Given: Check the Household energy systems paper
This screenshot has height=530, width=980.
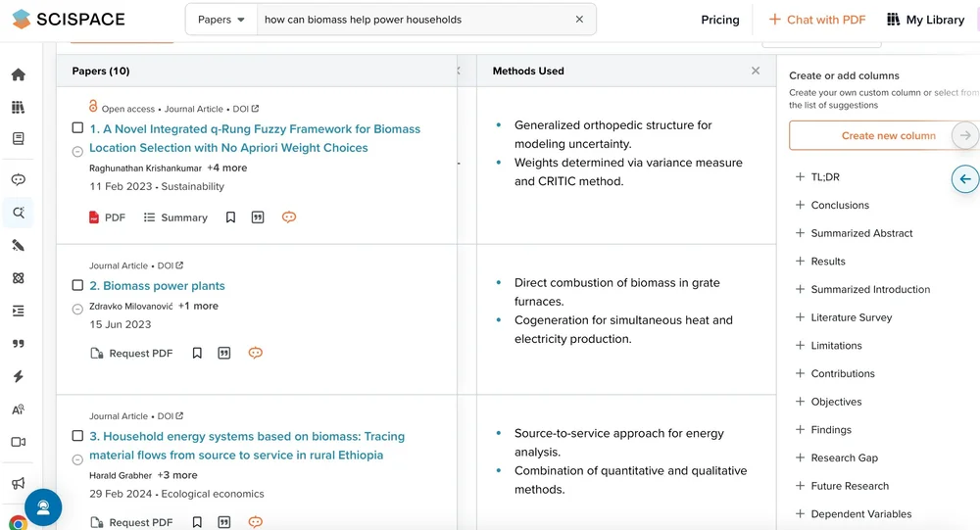Looking at the screenshot, I should point(77,436).
